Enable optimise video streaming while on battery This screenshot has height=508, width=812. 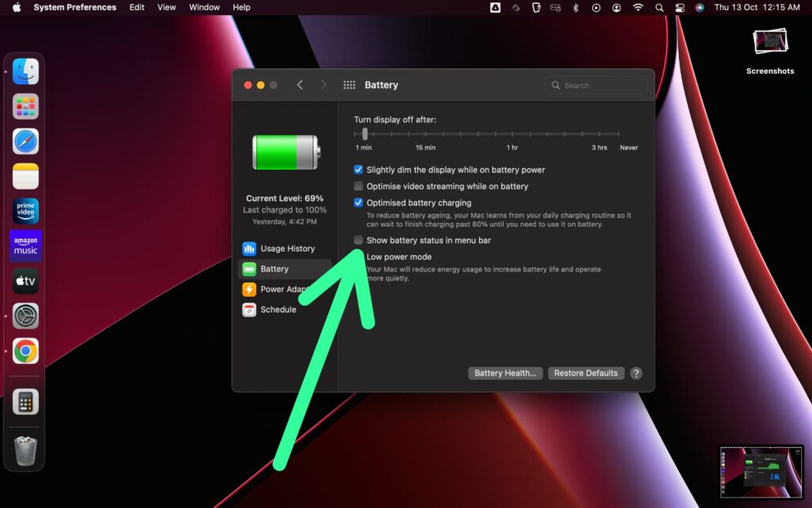click(x=358, y=185)
